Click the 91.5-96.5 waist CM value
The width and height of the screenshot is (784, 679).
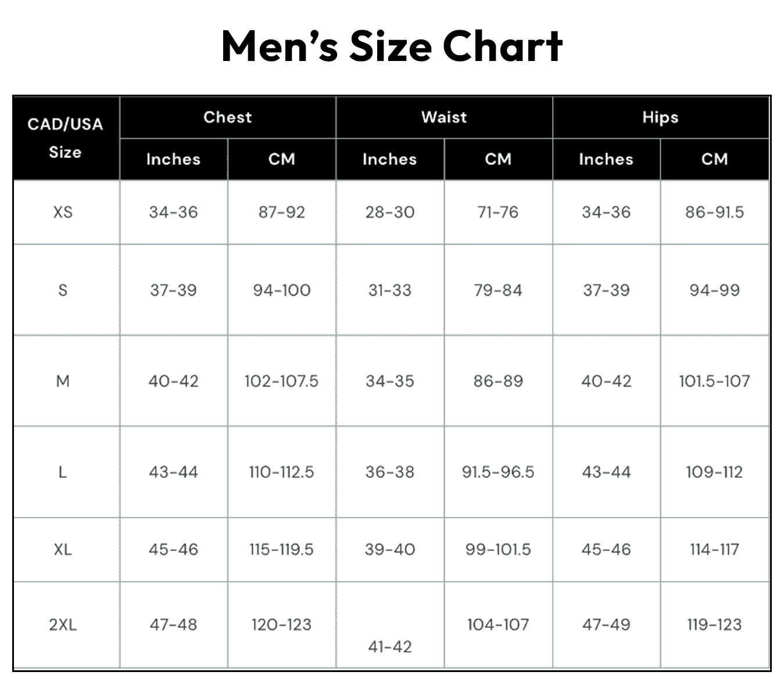[498, 472]
